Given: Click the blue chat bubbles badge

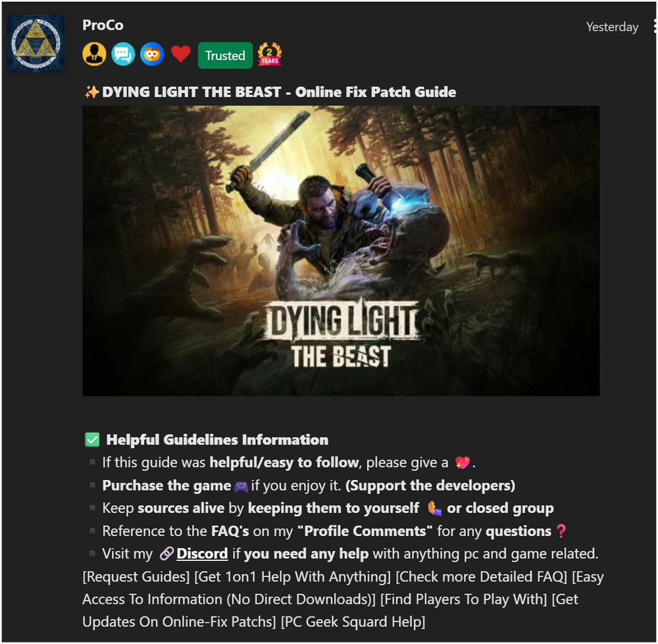Looking at the screenshot, I should (x=123, y=55).
